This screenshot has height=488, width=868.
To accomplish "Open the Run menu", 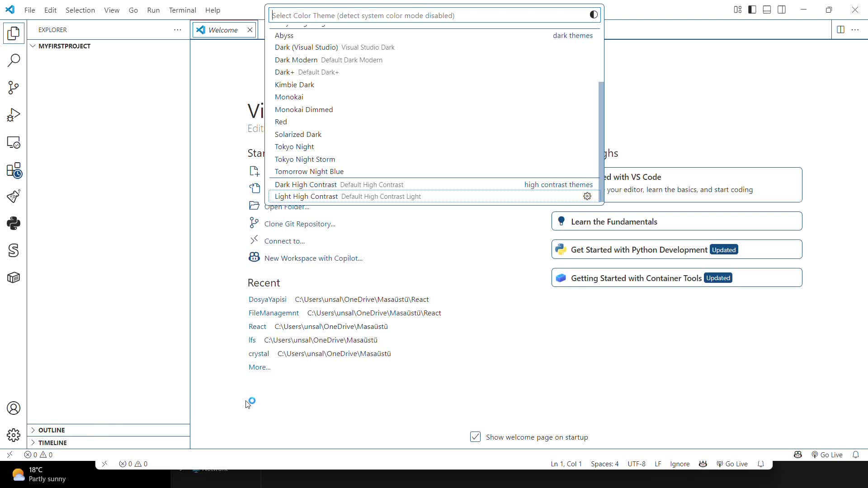I will tap(153, 10).
